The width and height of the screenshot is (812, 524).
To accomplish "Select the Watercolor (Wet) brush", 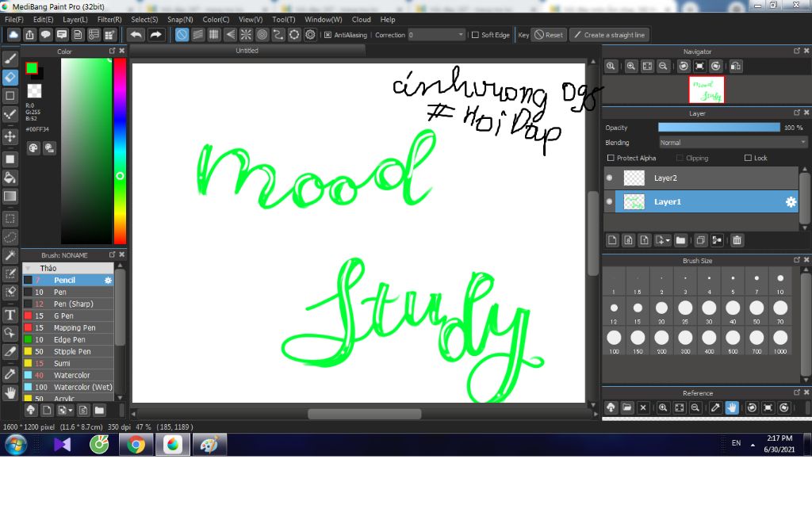I will (68, 387).
